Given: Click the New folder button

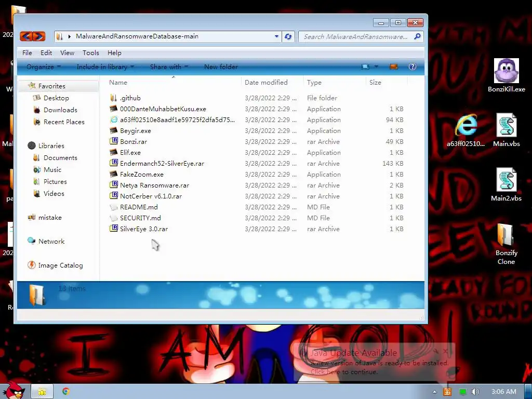Looking at the screenshot, I should [x=221, y=67].
